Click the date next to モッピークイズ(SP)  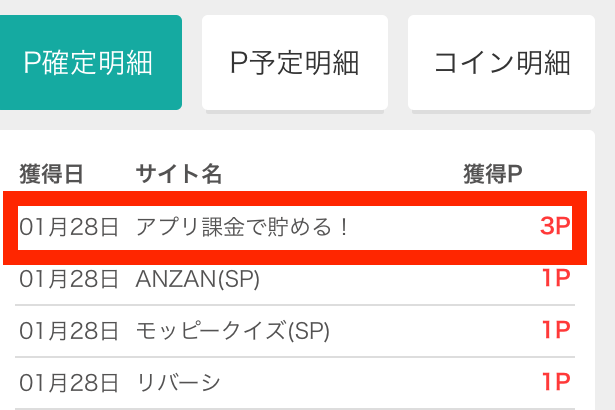[69, 330]
